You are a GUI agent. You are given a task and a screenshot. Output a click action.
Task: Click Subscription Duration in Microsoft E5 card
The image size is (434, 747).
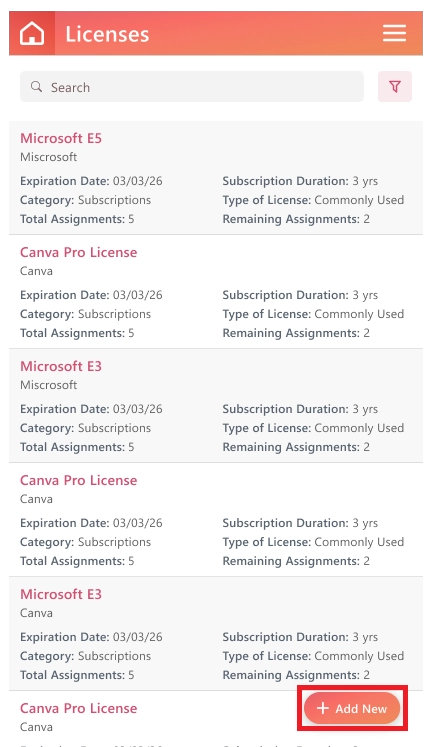(300, 181)
